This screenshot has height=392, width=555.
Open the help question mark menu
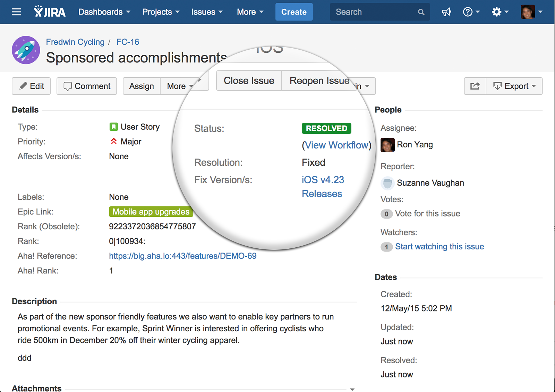pyautogui.click(x=471, y=12)
